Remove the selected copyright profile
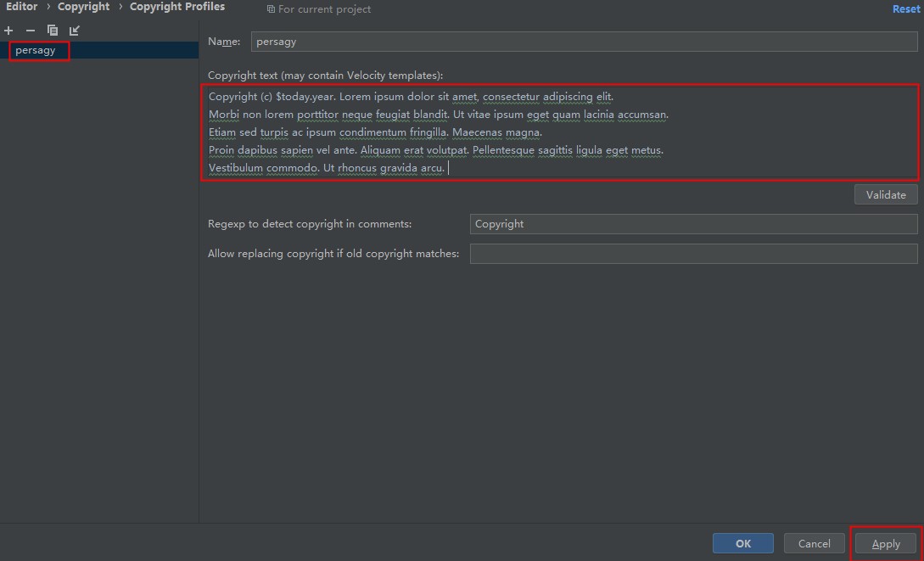The height and width of the screenshot is (561, 924). pos(31,31)
